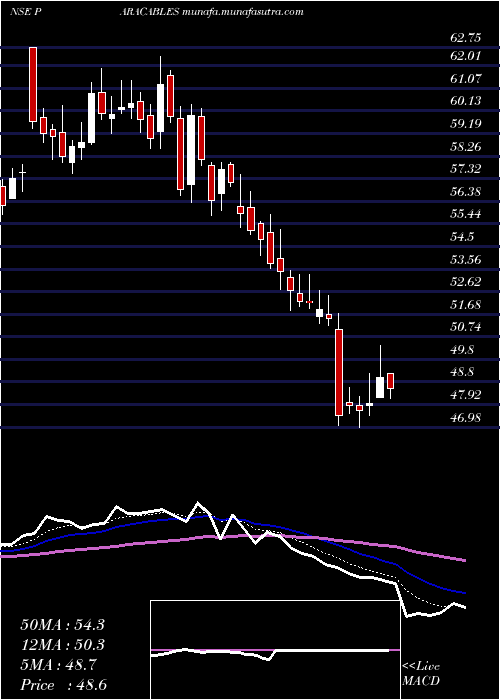
Task: Click the 52.62 price level label
Action: (x=466, y=283)
